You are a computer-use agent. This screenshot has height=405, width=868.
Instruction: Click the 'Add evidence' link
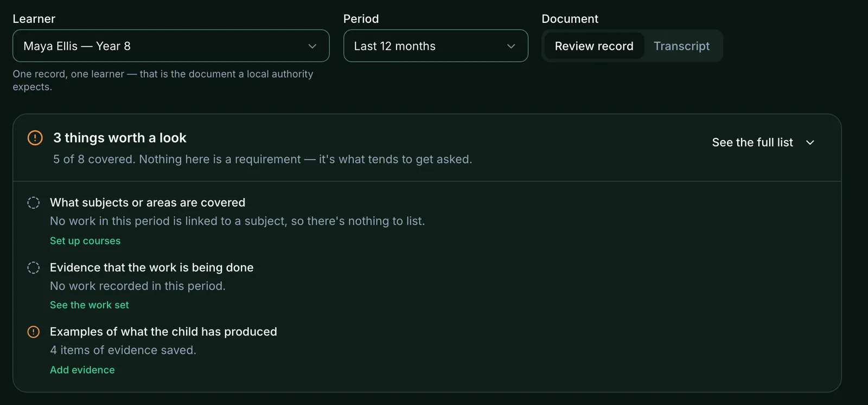point(82,370)
